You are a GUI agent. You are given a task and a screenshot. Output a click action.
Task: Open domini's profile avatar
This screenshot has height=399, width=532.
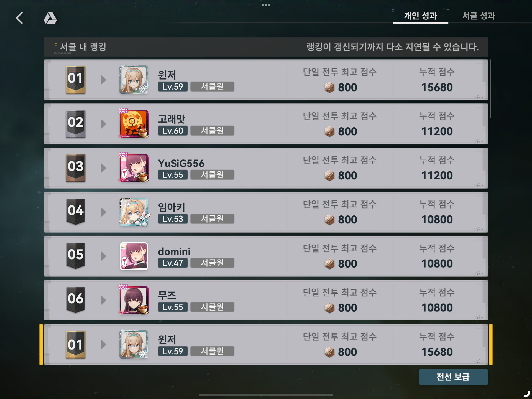[134, 256]
